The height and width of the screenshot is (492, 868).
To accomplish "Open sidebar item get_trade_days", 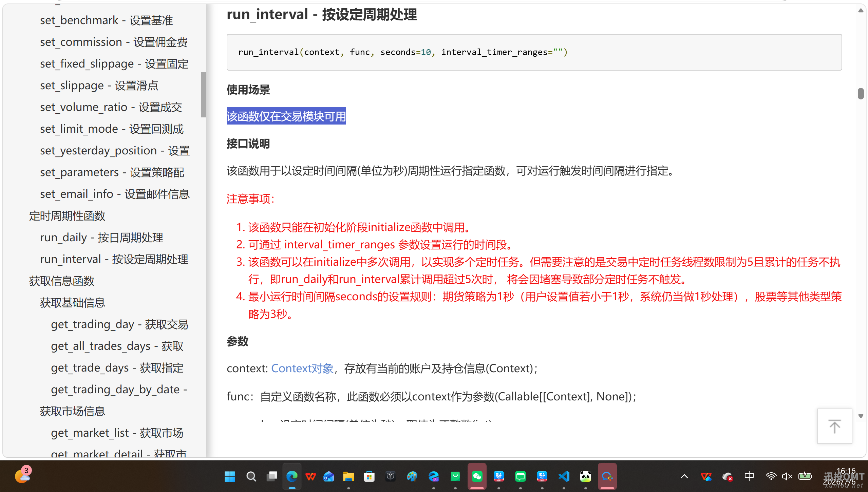I will [x=117, y=368].
